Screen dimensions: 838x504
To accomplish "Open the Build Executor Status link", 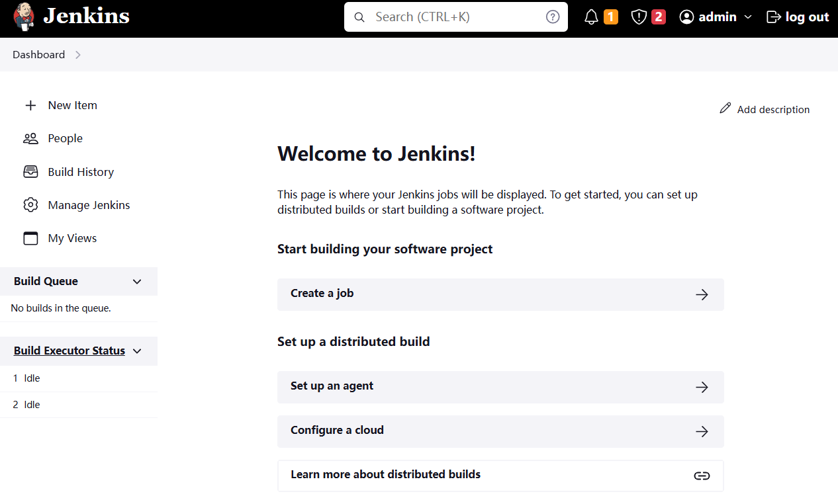I will click(x=70, y=351).
